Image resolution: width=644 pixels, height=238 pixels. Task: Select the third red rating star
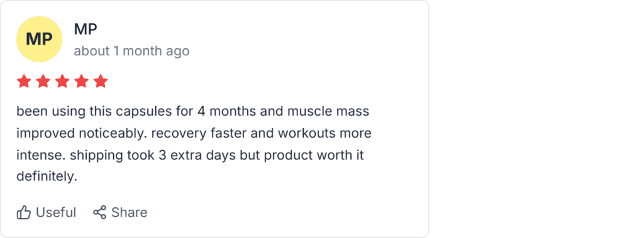tap(62, 82)
